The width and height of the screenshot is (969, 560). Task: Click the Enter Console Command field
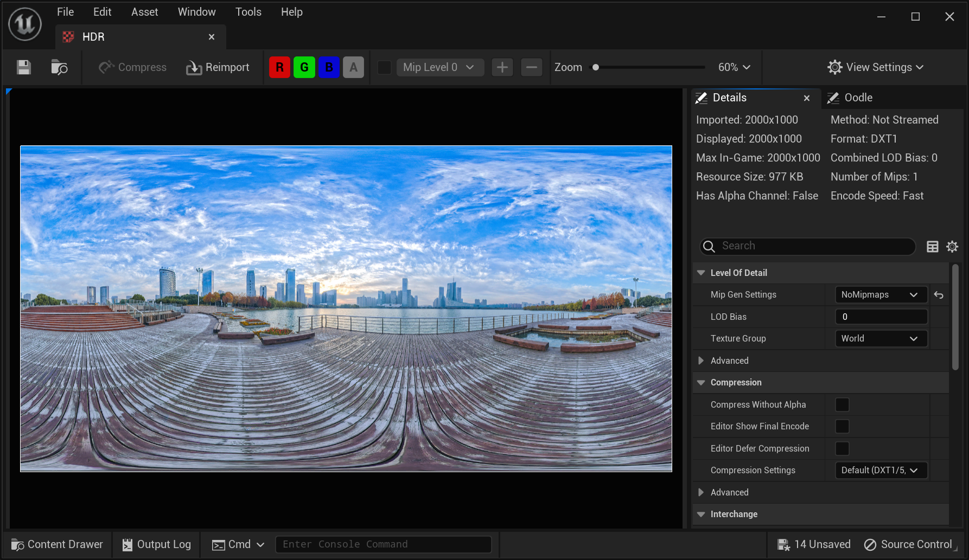tap(383, 544)
